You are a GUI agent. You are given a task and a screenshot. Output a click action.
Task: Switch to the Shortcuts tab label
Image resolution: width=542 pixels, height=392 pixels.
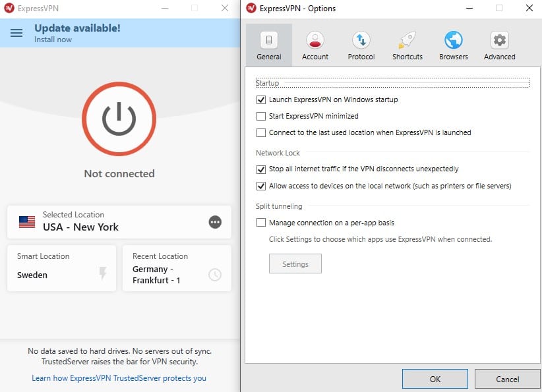pyautogui.click(x=407, y=57)
